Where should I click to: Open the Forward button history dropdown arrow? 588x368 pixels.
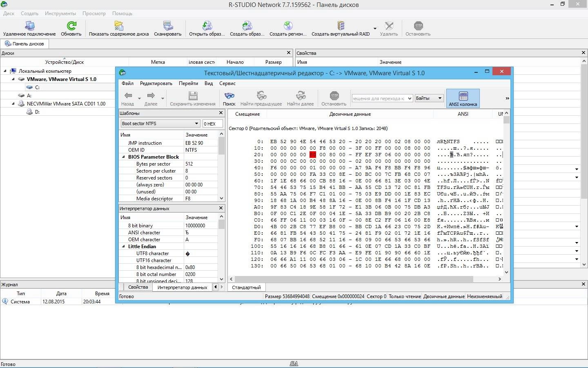[163, 99]
